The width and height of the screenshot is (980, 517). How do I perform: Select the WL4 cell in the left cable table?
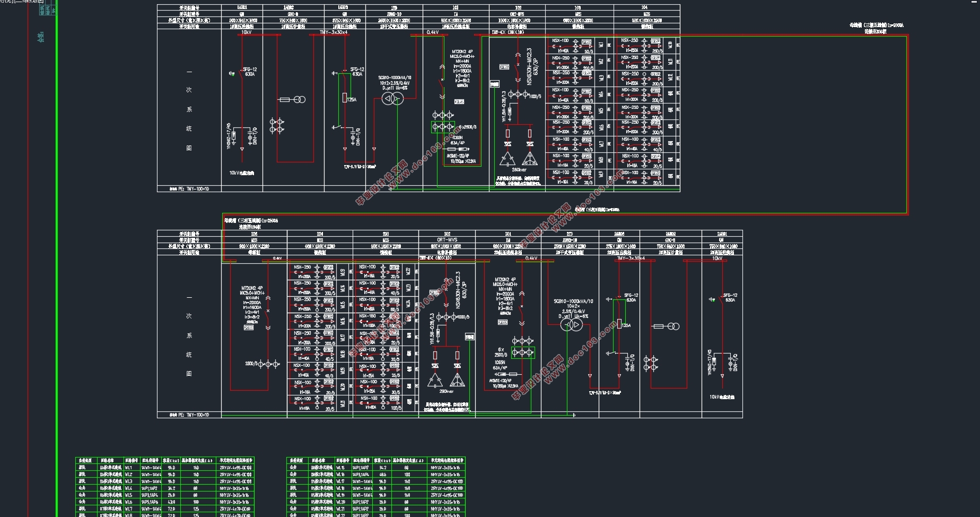(x=131, y=488)
